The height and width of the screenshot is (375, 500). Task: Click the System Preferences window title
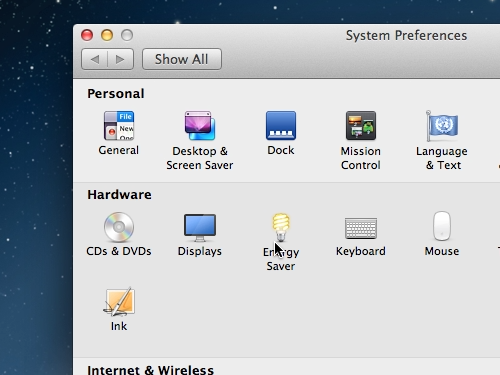(x=406, y=35)
